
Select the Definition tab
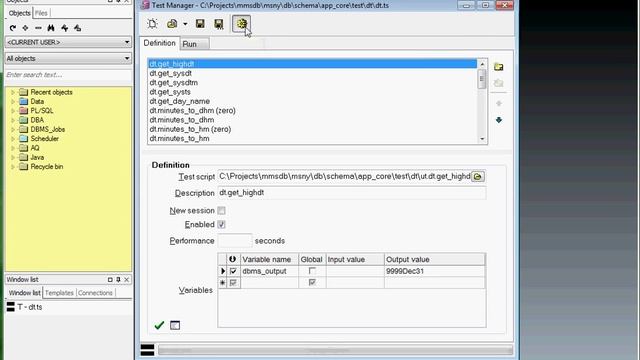159,43
